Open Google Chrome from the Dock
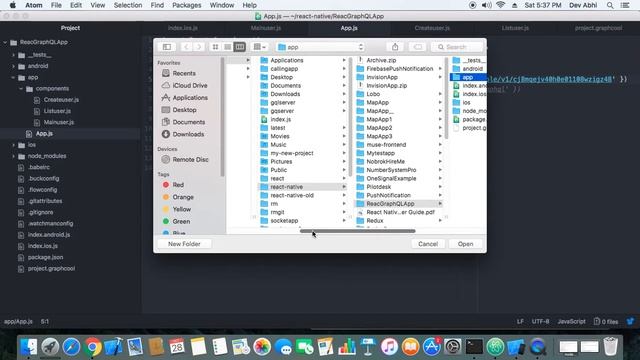Image resolution: width=640 pixels, height=360 pixels. [93, 347]
